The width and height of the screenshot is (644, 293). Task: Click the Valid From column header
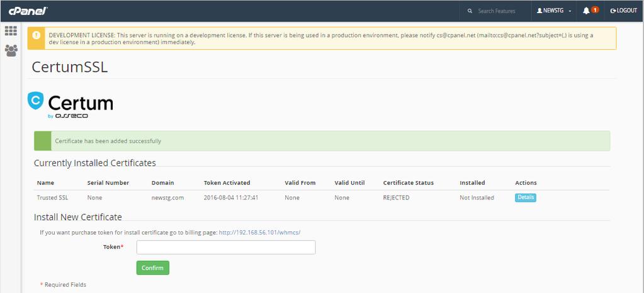(x=300, y=182)
